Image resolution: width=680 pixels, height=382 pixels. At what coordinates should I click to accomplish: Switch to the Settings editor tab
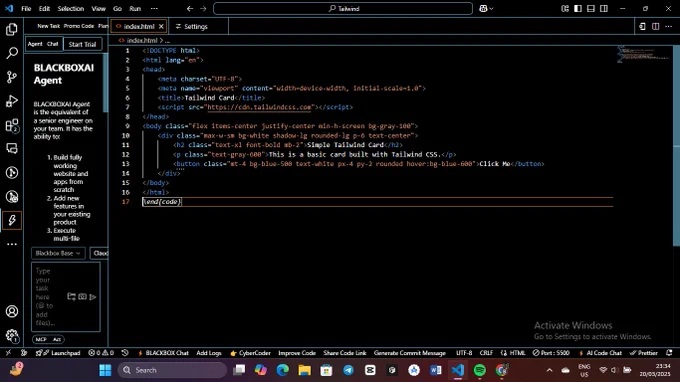pos(196,26)
